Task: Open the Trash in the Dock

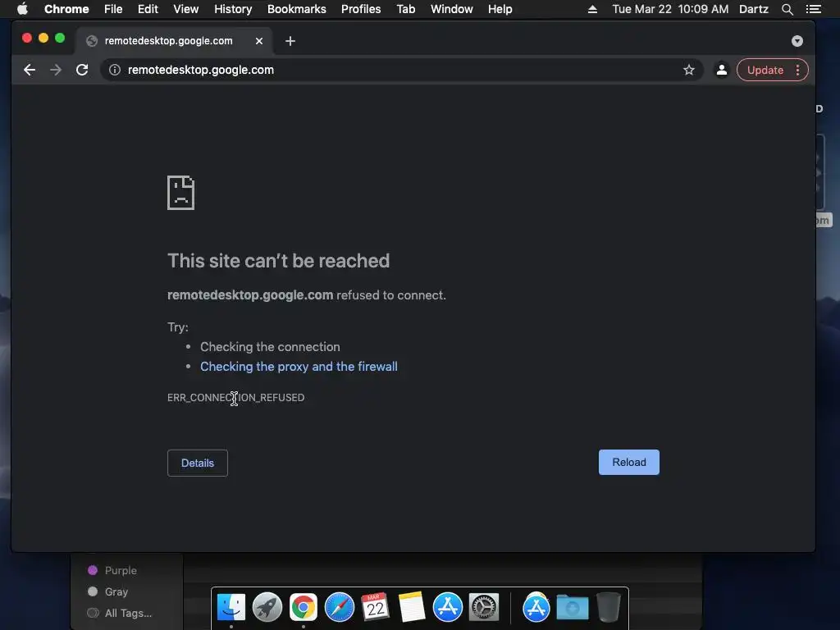Action: 608,607
